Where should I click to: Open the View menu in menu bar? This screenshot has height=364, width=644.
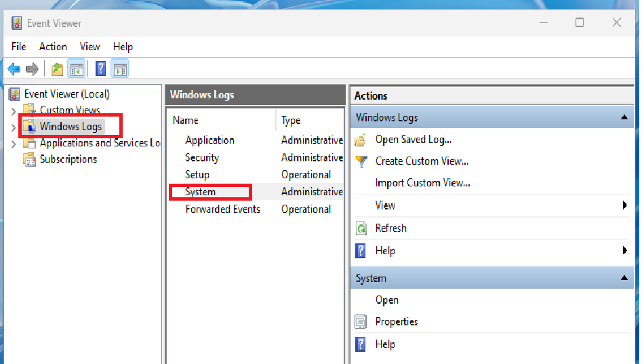[x=90, y=46]
